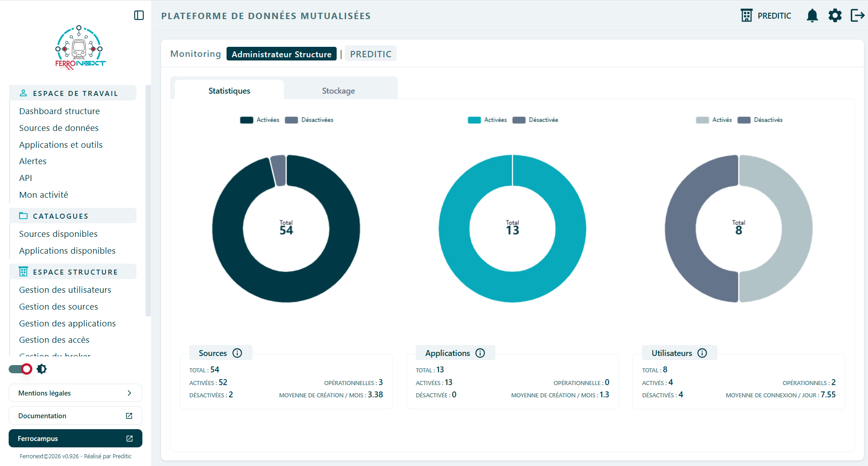Collapse the Espace de travail section

pos(73,93)
